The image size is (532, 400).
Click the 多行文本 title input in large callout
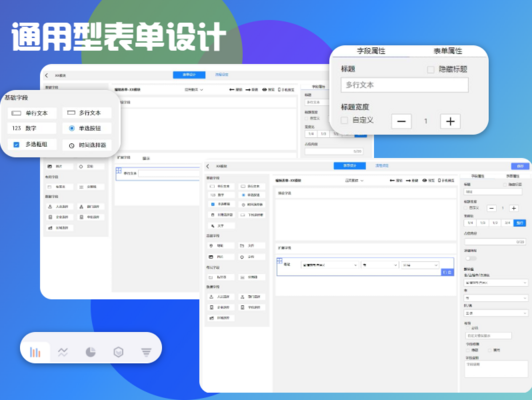pyautogui.click(x=404, y=85)
